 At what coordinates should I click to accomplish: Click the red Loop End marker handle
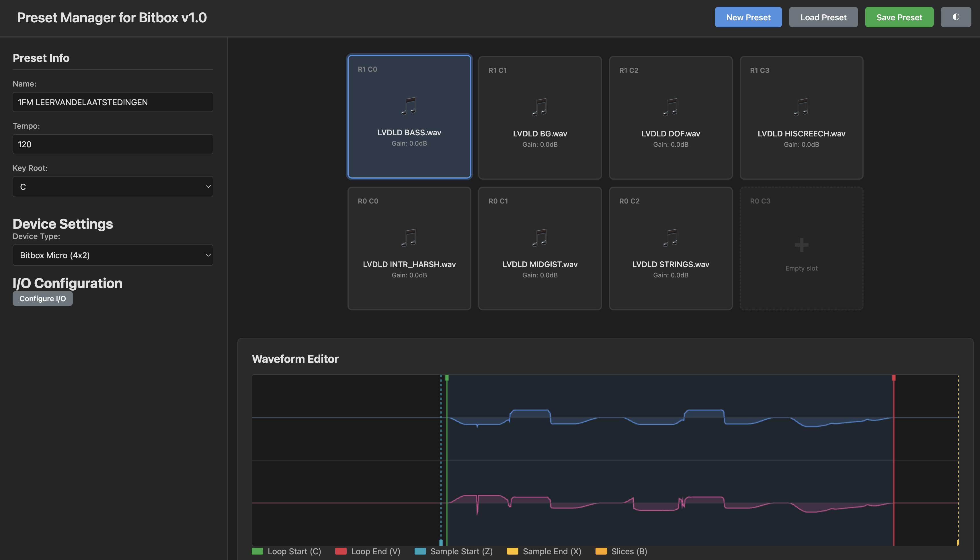tap(893, 378)
